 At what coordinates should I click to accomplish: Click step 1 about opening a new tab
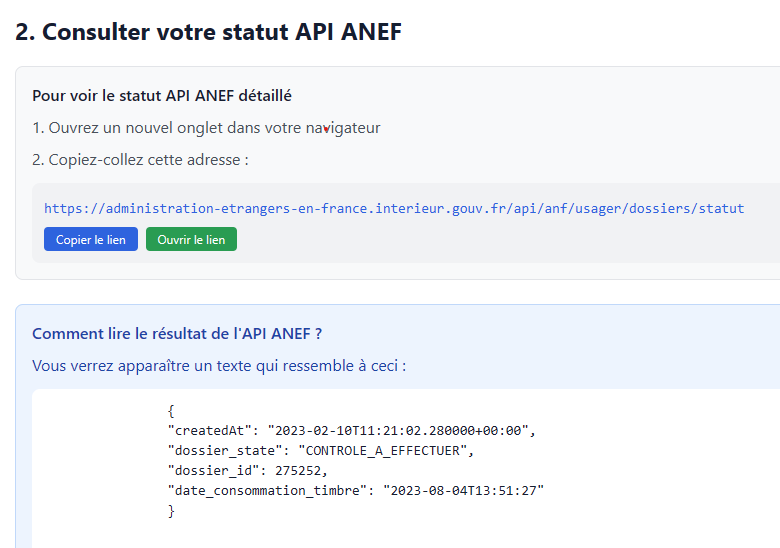point(206,128)
